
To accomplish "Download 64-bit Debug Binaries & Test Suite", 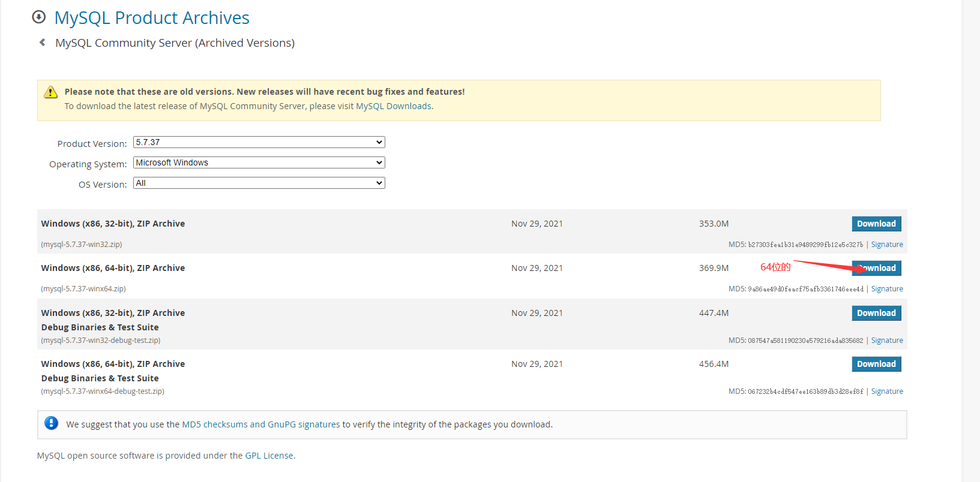I will pyautogui.click(x=876, y=364).
